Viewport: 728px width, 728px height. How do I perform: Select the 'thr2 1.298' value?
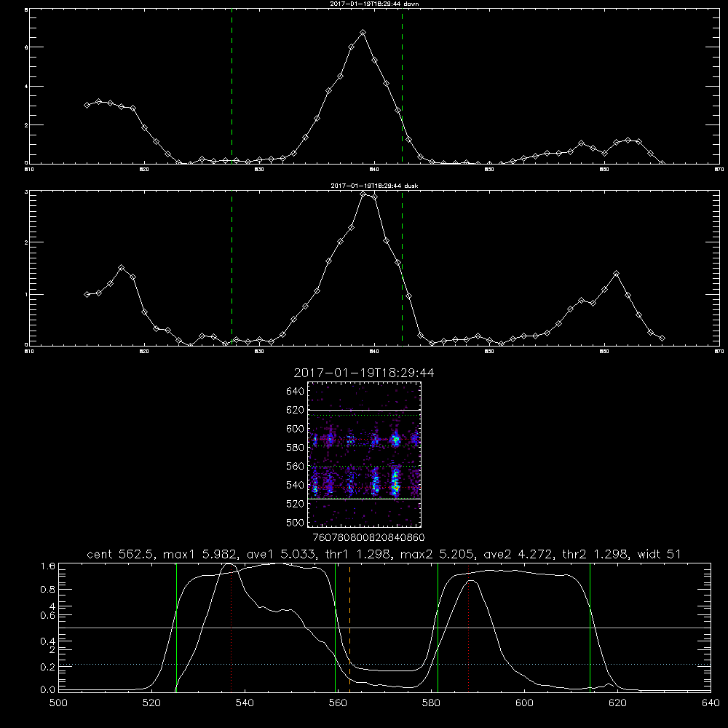[x=596, y=554]
